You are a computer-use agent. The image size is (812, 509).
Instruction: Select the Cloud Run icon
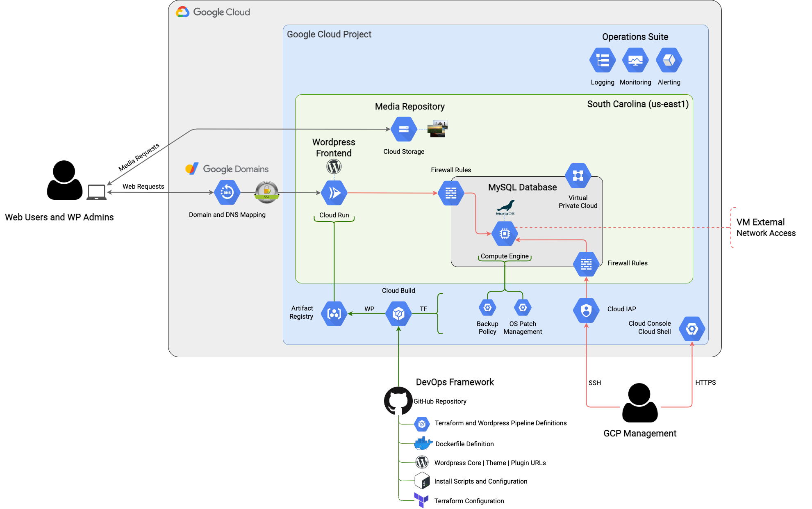pos(334,193)
